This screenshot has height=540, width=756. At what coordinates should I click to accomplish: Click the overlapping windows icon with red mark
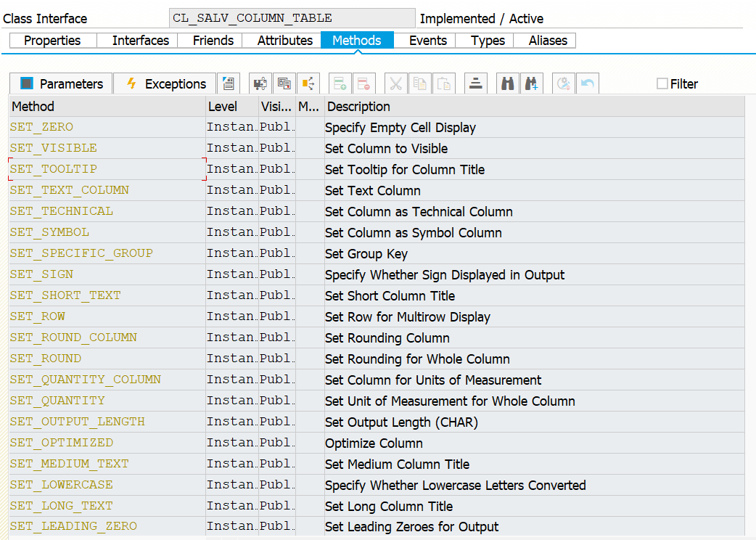[x=284, y=83]
